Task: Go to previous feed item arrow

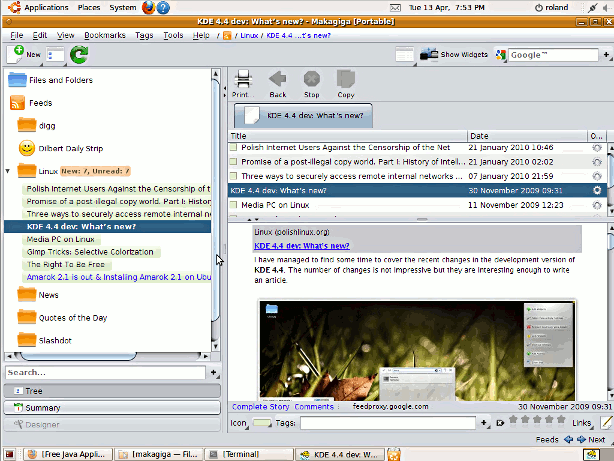Action: [569, 439]
